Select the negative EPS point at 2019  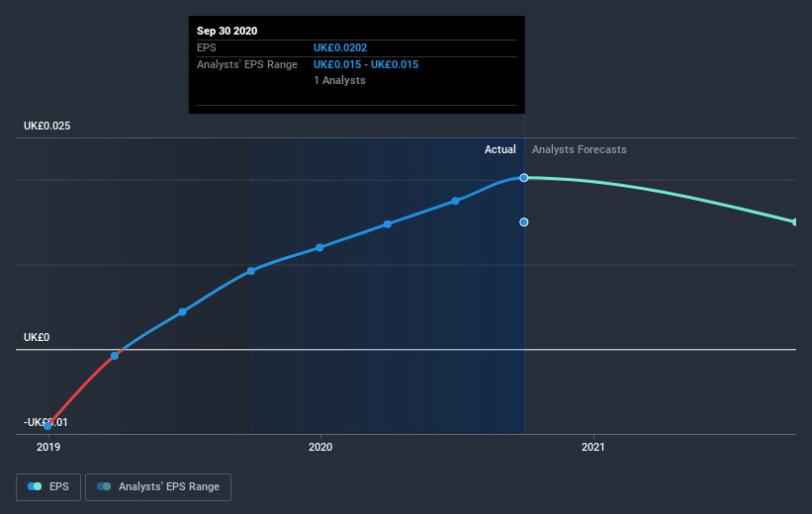pos(47,426)
